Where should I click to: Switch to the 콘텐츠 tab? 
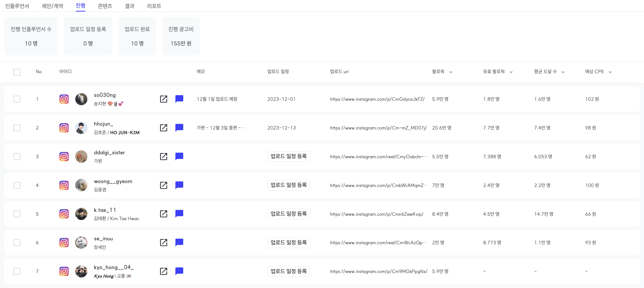105,6
